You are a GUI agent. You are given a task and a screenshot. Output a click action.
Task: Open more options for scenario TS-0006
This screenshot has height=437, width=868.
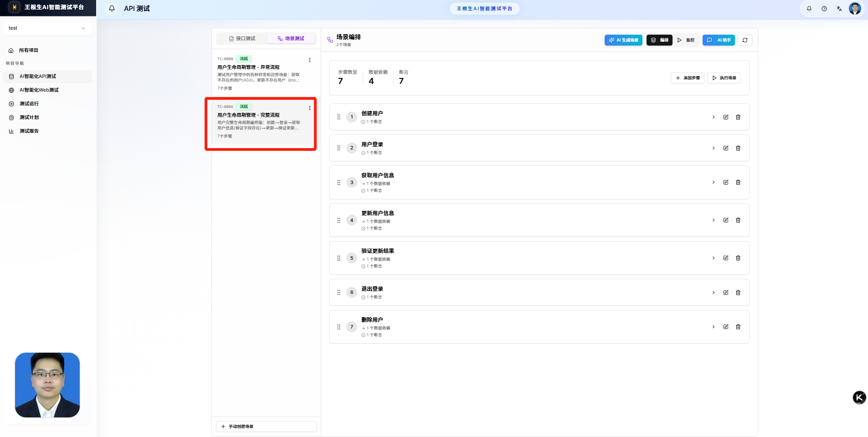click(x=310, y=108)
